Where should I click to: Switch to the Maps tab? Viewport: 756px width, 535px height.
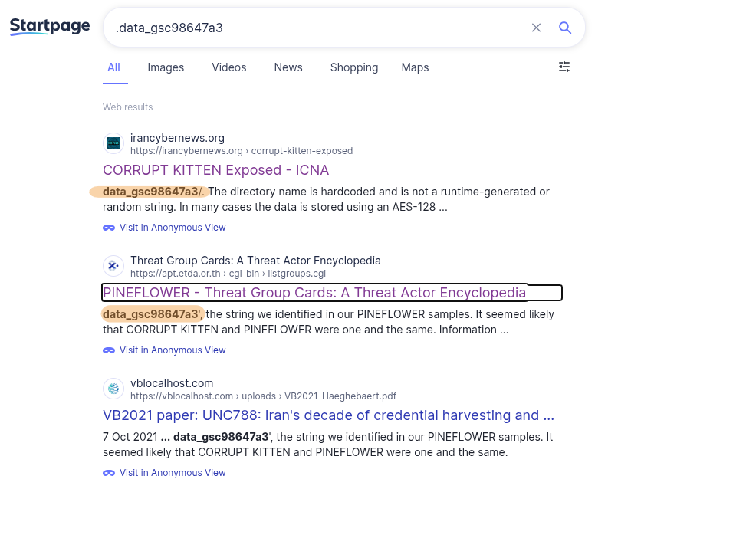point(415,67)
